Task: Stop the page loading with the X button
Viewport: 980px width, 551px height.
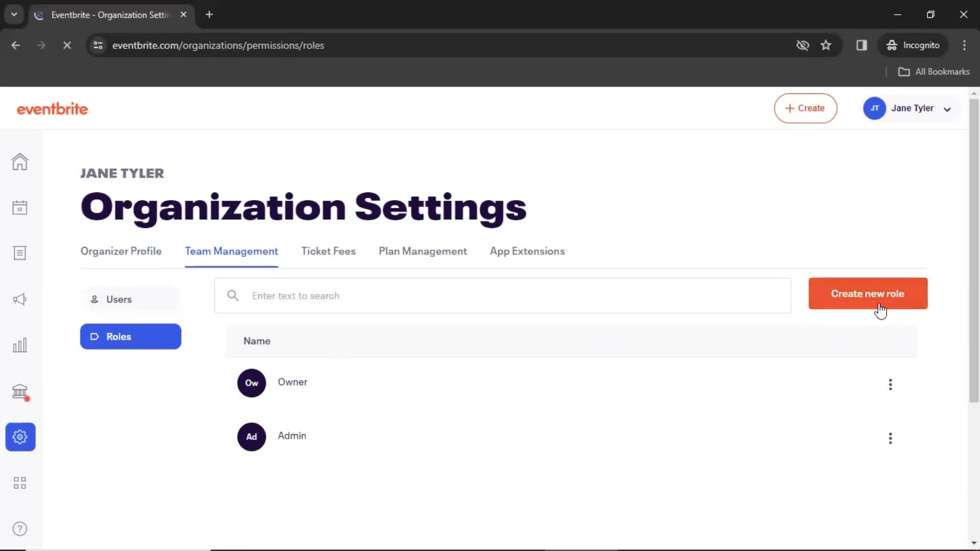Action: click(67, 45)
